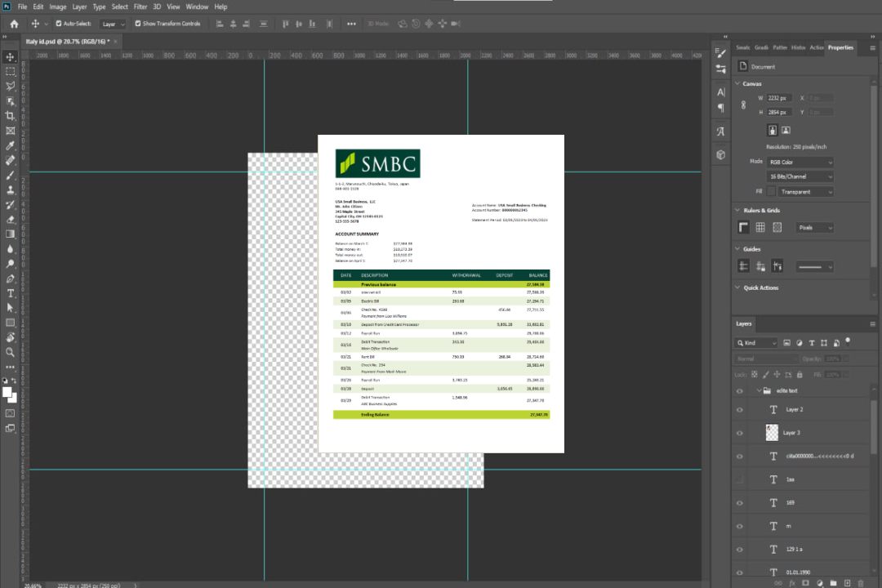
Task: Select the Hand tool
Action: 10,337
